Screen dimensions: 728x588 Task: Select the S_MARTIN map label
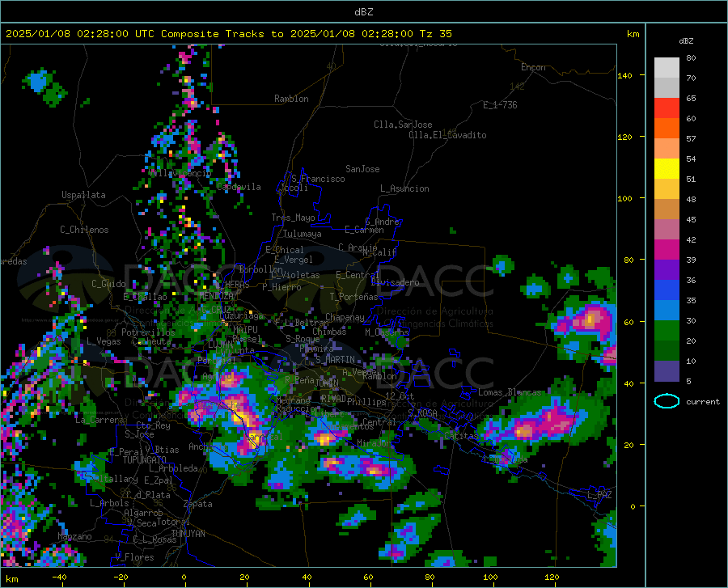pos(335,360)
